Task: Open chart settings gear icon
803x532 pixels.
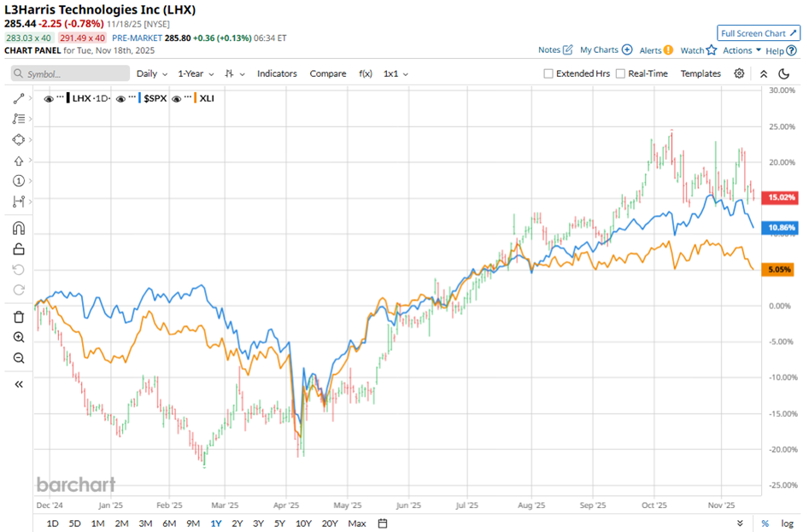Action: pos(739,73)
